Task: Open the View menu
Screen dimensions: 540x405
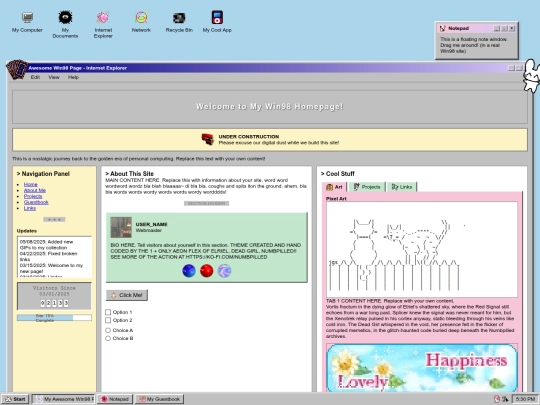Action: click(54, 77)
